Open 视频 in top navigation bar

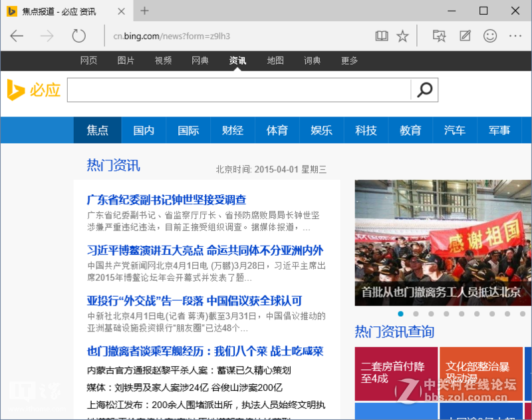(163, 61)
